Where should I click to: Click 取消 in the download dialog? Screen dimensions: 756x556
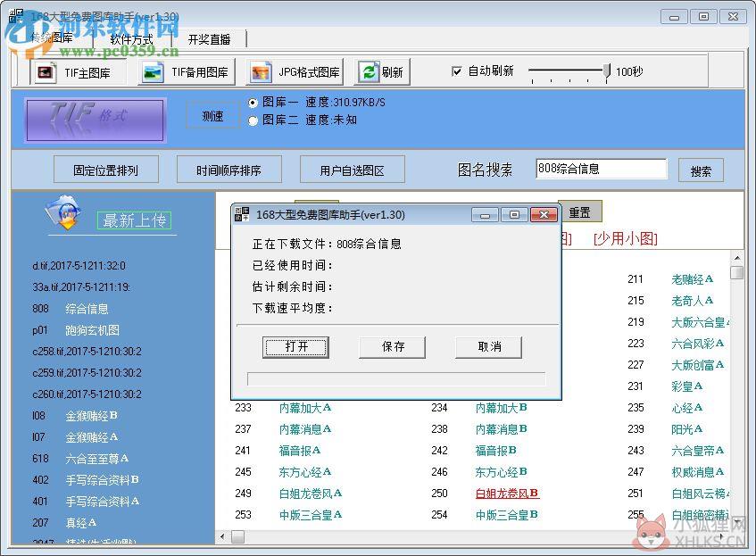click(x=488, y=346)
